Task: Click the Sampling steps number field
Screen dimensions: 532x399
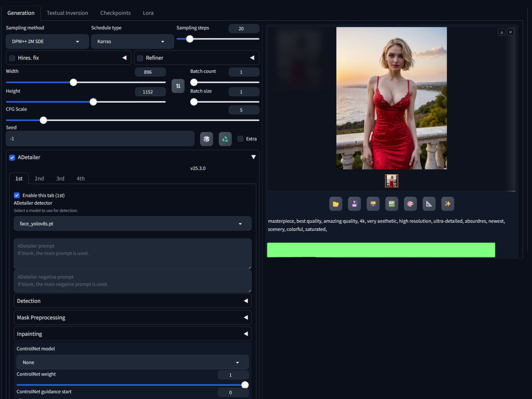Action: click(244, 29)
